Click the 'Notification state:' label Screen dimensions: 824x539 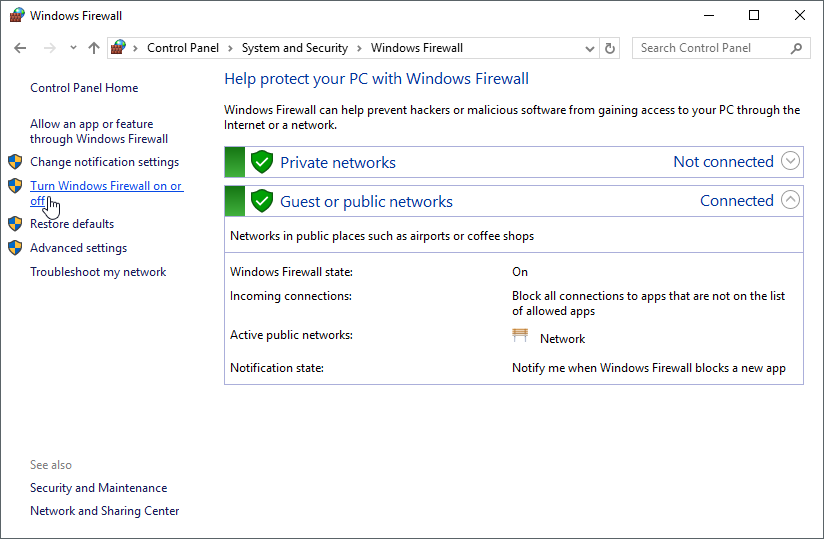tap(276, 368)
